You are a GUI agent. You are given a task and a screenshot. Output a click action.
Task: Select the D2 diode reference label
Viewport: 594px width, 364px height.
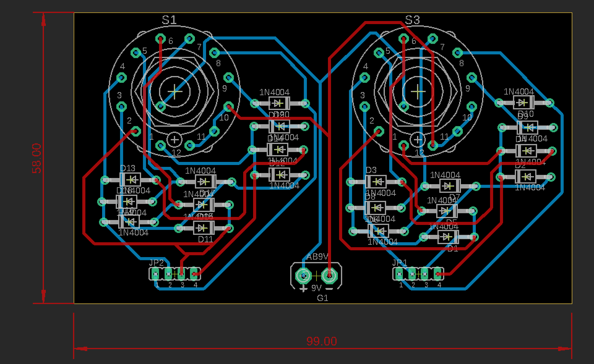pos(520,165)
